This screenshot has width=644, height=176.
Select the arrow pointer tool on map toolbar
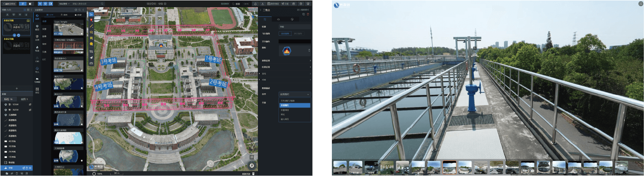(x=91, y=14)
